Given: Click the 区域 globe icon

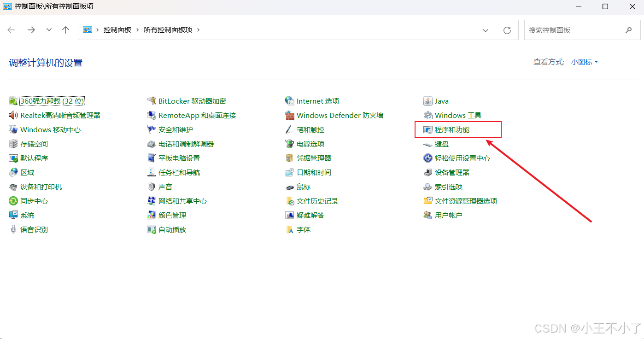Looking at the screenshot, I should coord(13,172).
